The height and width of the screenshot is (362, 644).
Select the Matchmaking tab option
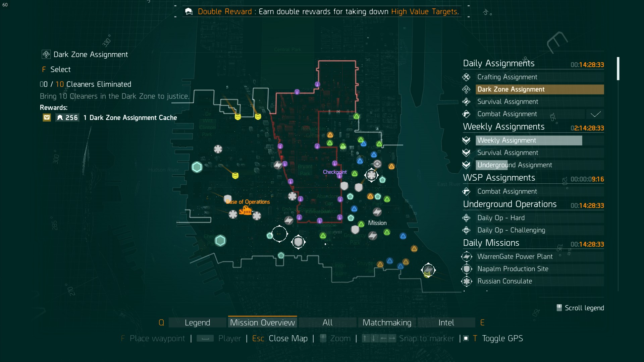(x=387, y=322)
